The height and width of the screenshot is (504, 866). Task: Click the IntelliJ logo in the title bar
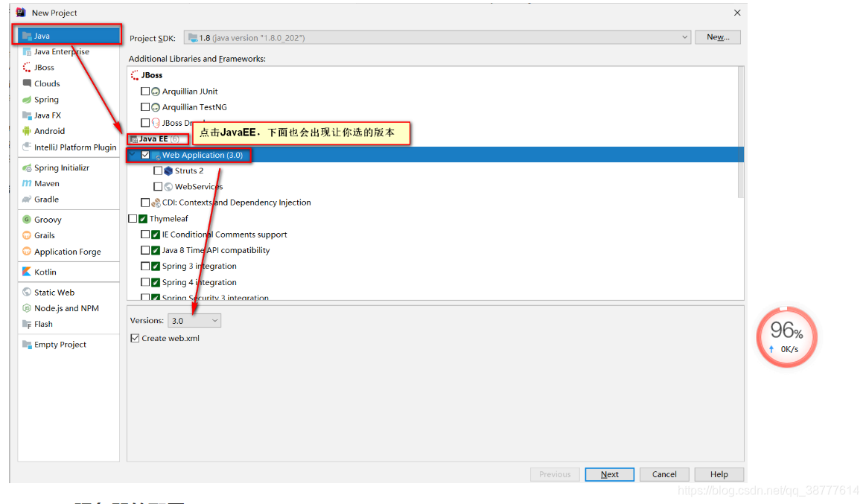point(21,12)
